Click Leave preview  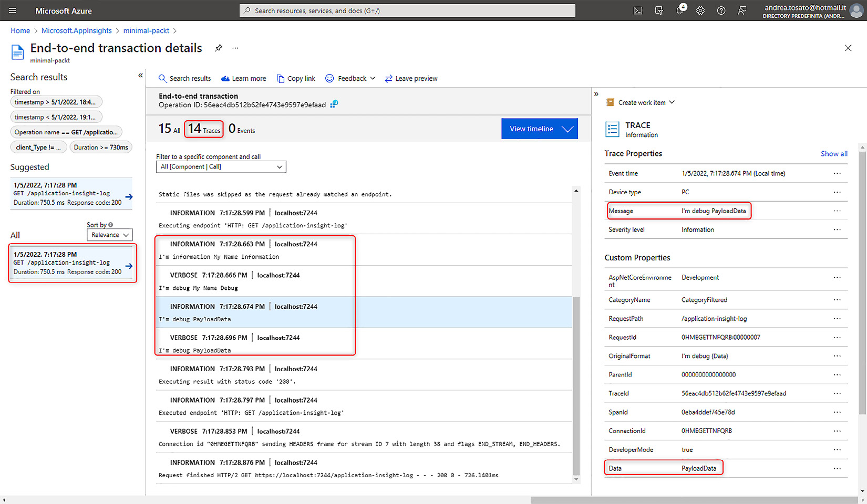[x=411, y=78]
